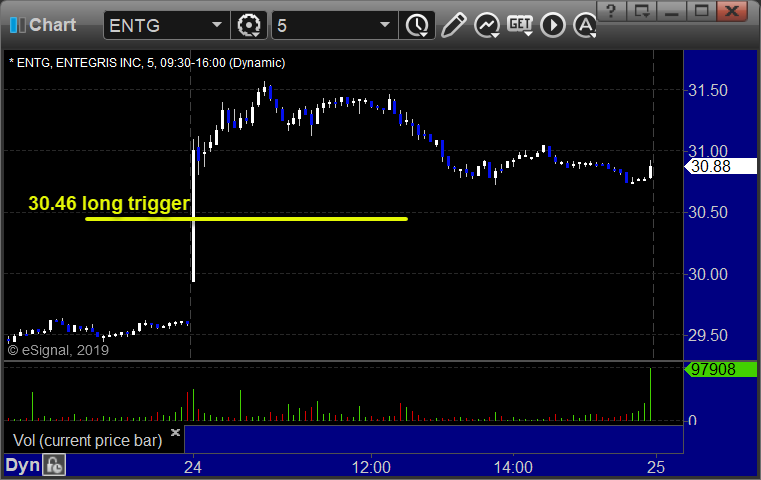Click the tear-off window button
Viewport: 761px width, 480px height.
pos(642,10)
